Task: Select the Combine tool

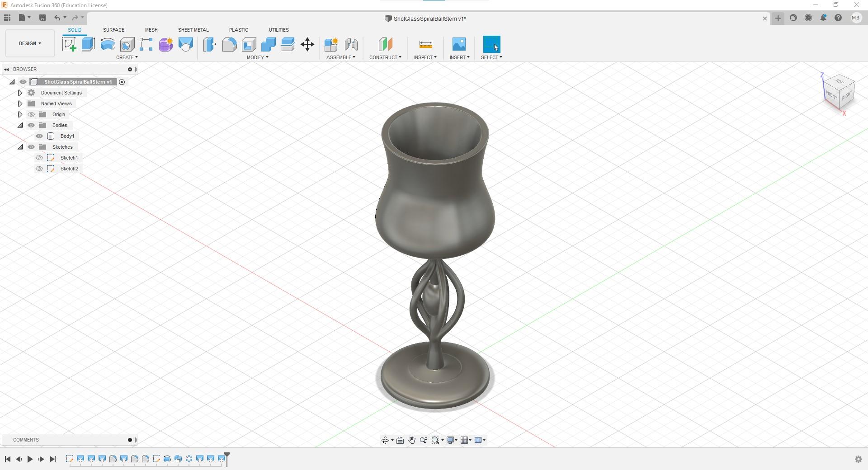Action: 268,44
